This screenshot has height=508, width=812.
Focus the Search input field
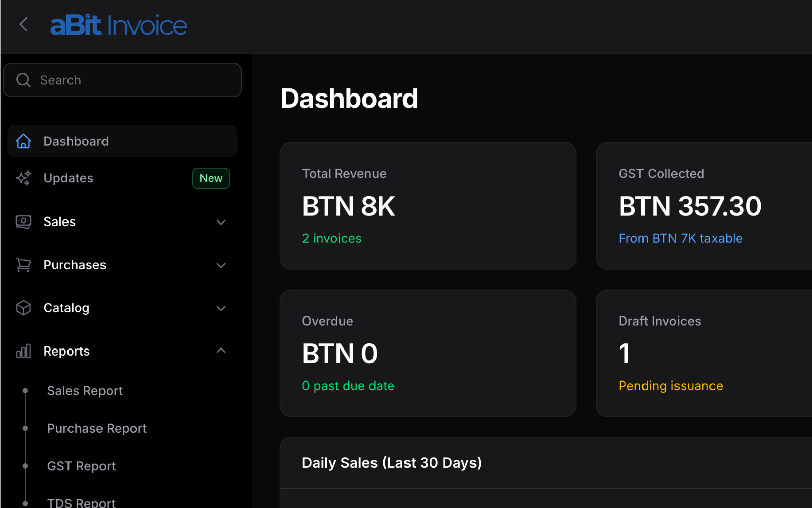[x=132, y=80]
